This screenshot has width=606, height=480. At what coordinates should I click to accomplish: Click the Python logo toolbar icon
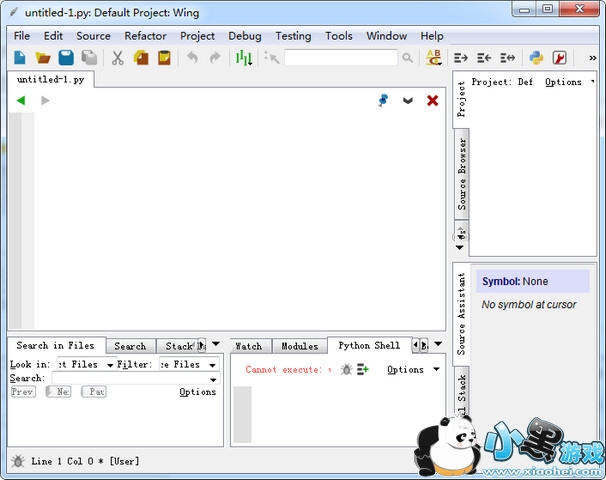pyautogui.click(x=536, y=58)
